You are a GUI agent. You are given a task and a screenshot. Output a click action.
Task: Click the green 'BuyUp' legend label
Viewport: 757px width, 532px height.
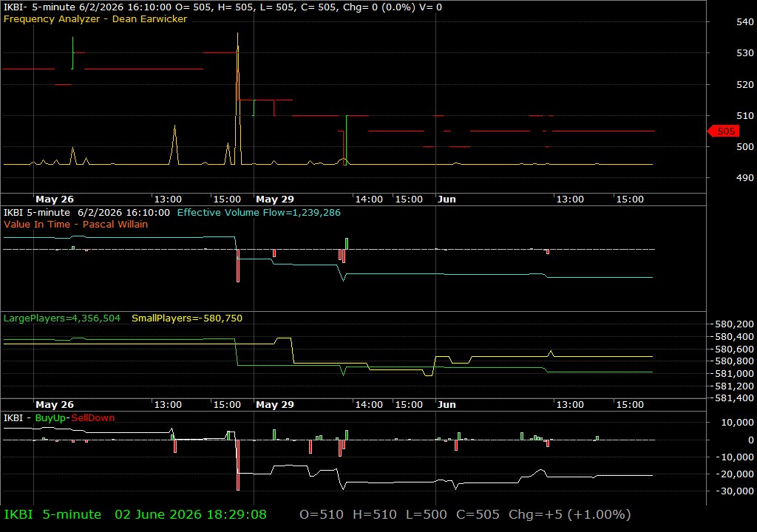click(50, 418)
